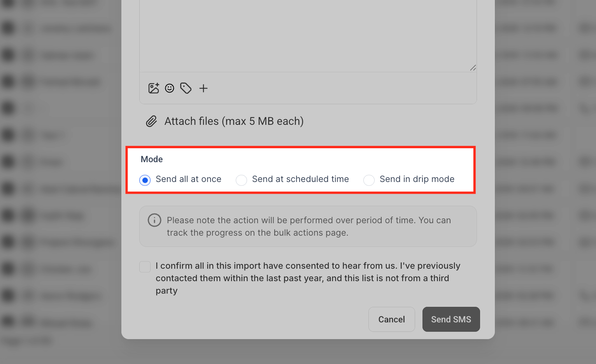596x364 pixels.
Task: Tick the consent confirmation checkbox
Action: click(x=145, y=267)
